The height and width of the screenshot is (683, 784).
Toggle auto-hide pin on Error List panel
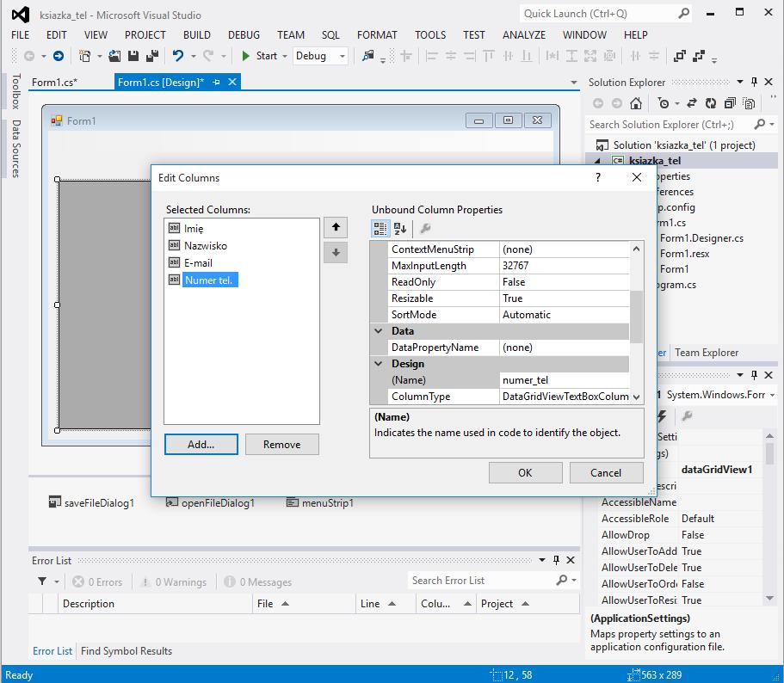pos(556,560)
